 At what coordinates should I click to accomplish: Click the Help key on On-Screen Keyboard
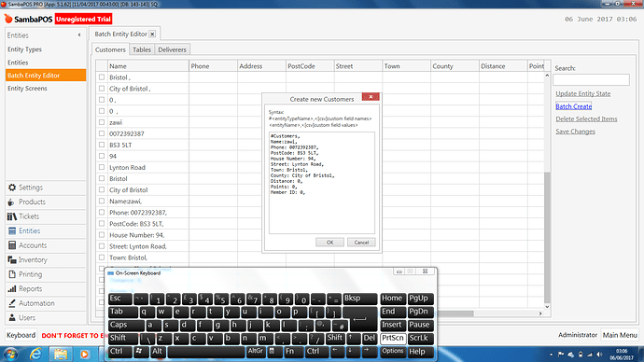coord(421,352)
